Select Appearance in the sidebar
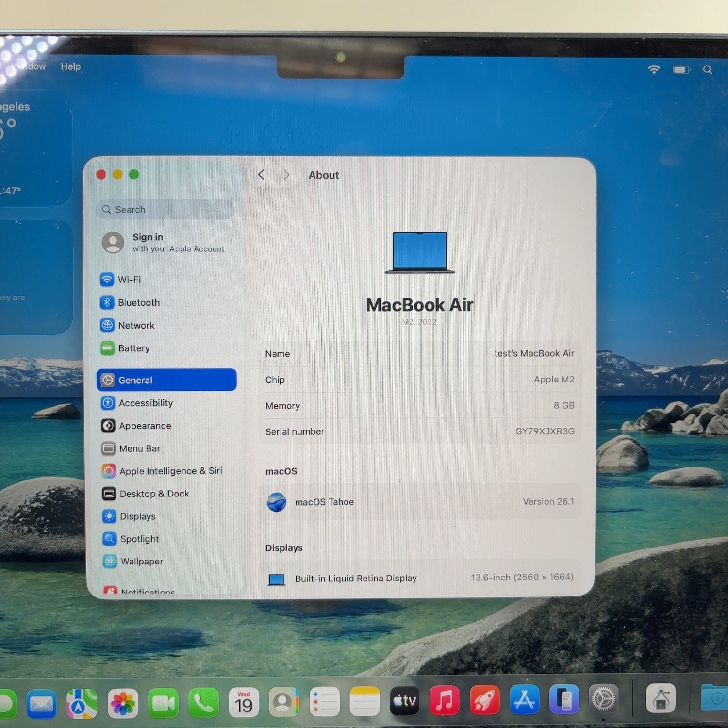 pos(145,426)
